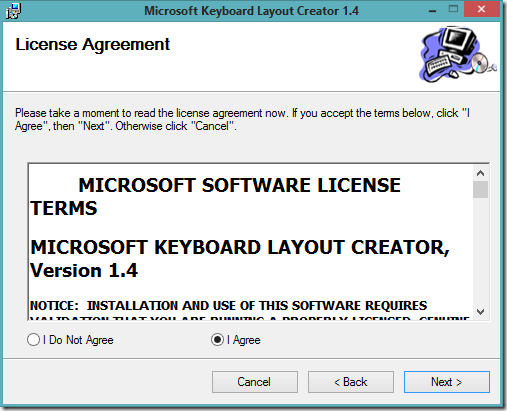Screen dimensions: 507x411
Task: Click the "Microsoft Keyboard Layout Creator 1.4" title bar
Action: (251, 11)
